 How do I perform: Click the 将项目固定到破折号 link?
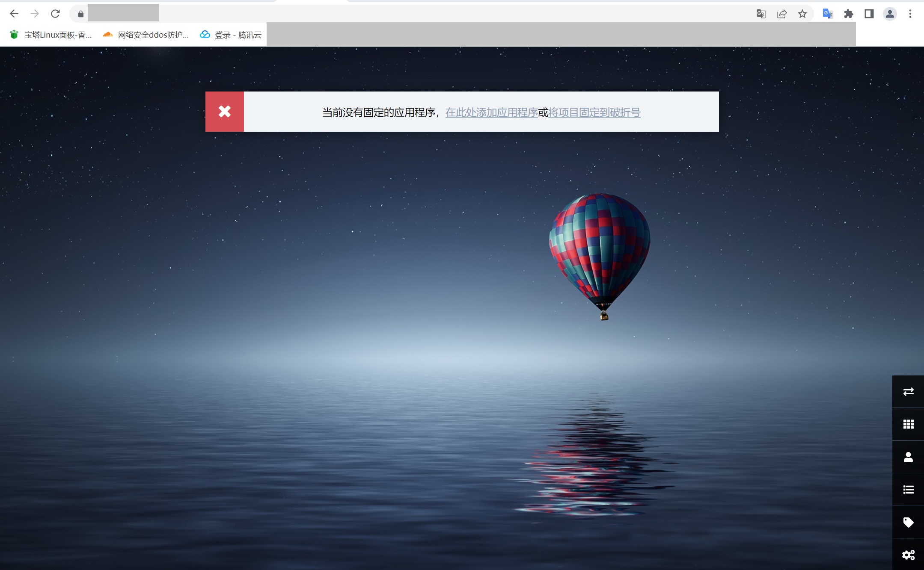[x=594, y=112]
